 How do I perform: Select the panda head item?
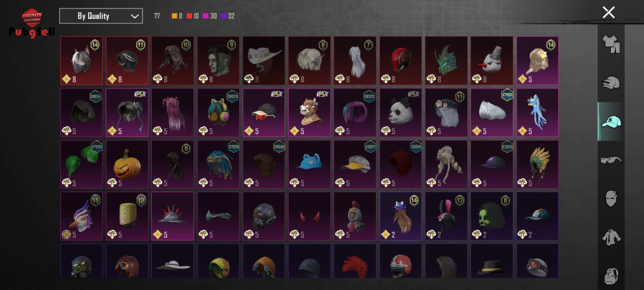coord(400,112)
